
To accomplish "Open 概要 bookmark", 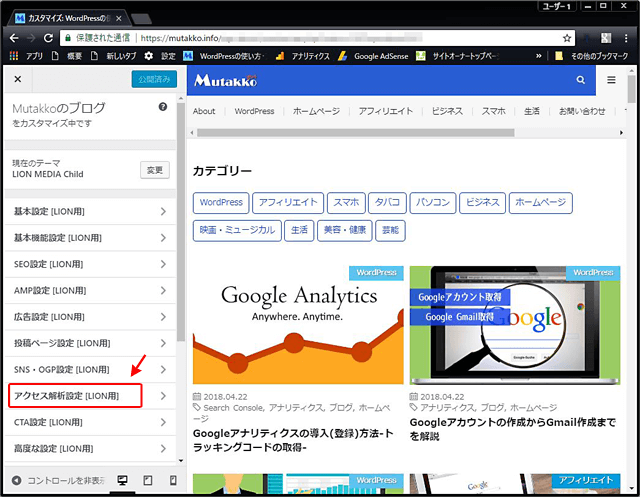I will [67, 56].
